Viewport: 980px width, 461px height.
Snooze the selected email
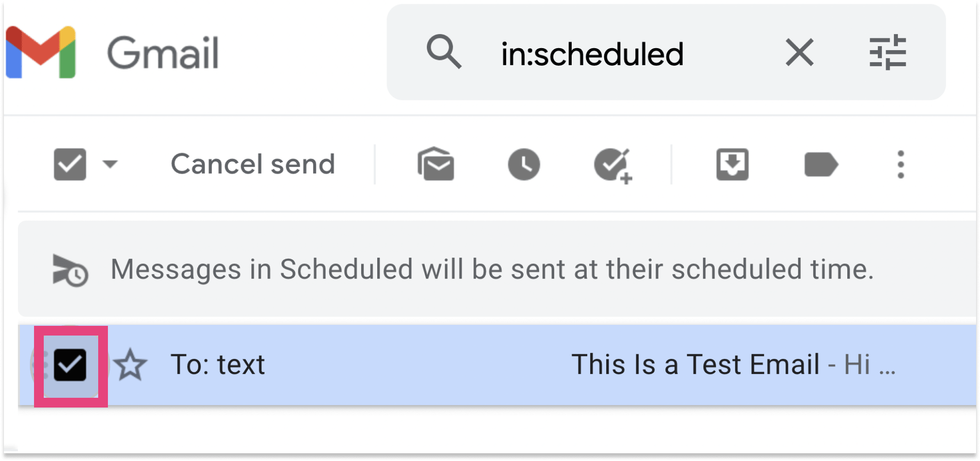coord(524,164)
